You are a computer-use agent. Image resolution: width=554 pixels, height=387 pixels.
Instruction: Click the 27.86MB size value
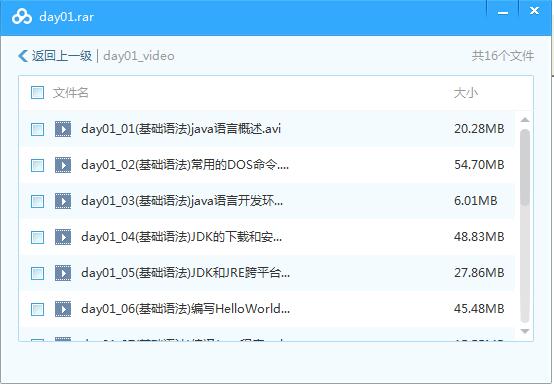(479, 273)
